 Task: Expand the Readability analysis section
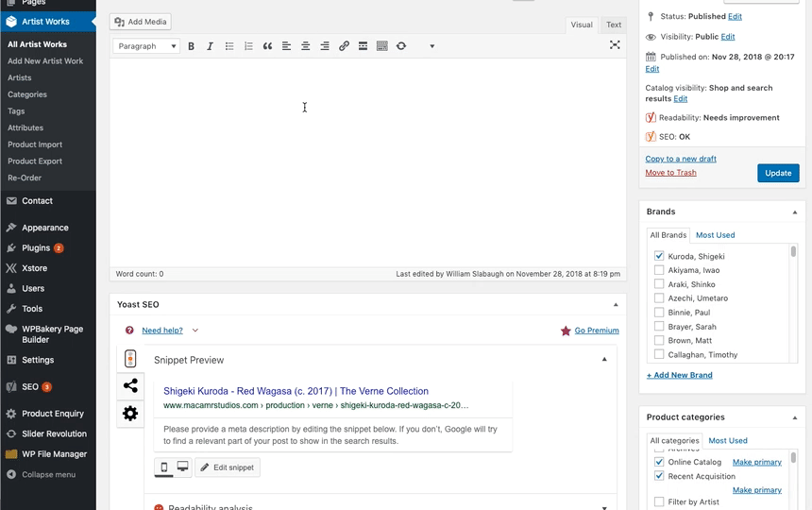coord(604,508)
